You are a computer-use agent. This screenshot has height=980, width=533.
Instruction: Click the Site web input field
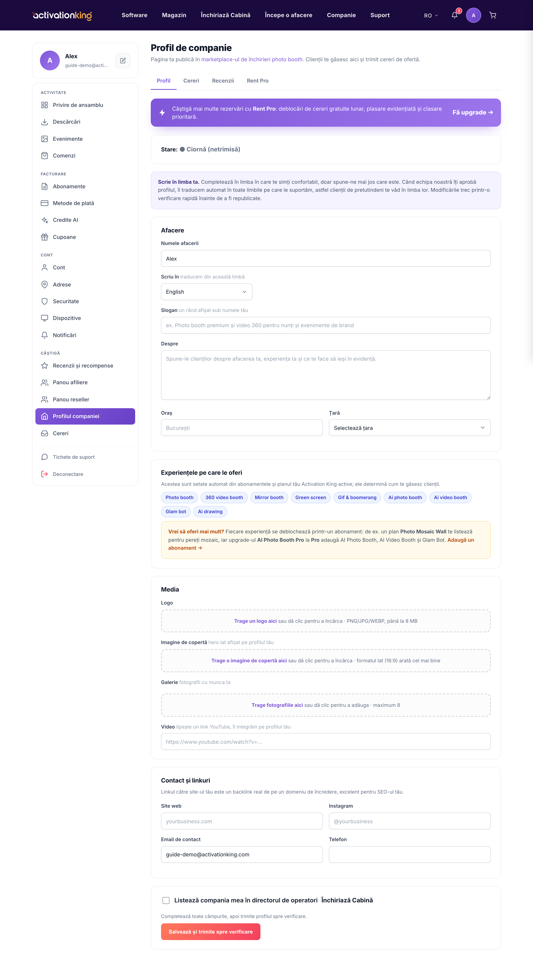[x=242, y=821]
